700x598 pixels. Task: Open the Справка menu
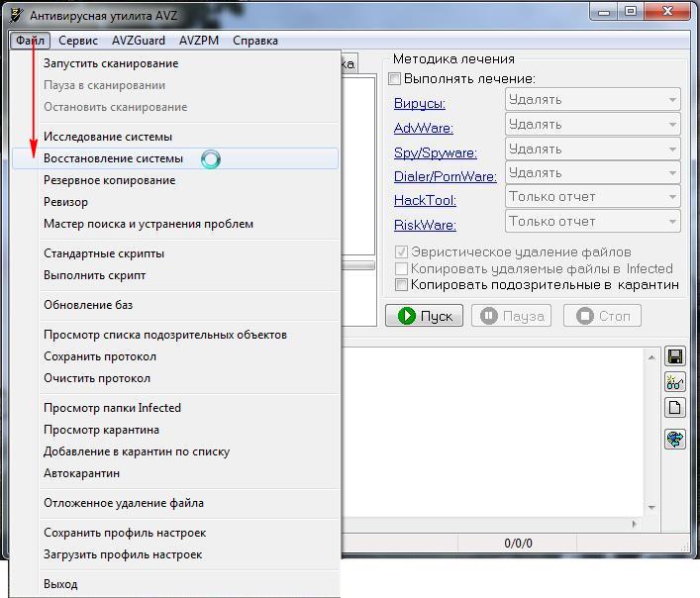(255, 41)
